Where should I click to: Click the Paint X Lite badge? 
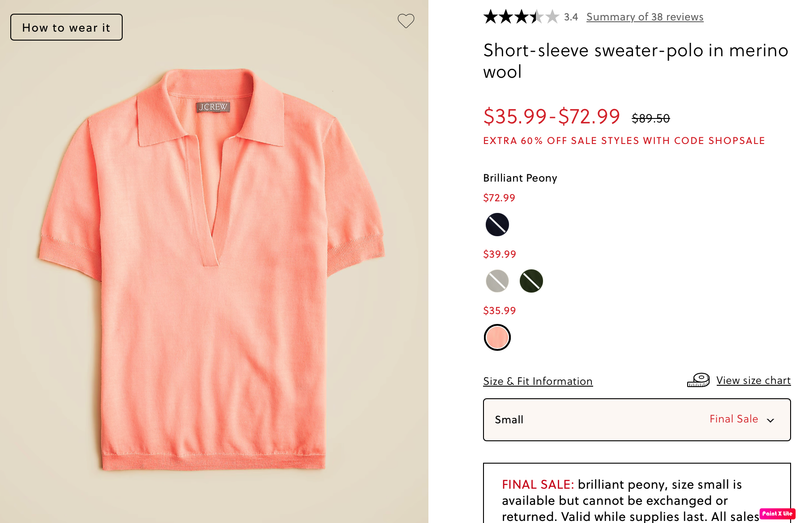(777, 513)
